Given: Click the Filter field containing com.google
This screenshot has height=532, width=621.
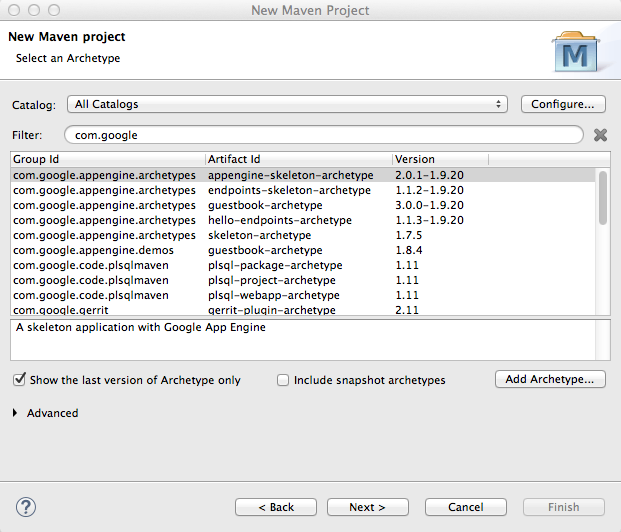Looking at the screenshot, I should pos(324,135).
